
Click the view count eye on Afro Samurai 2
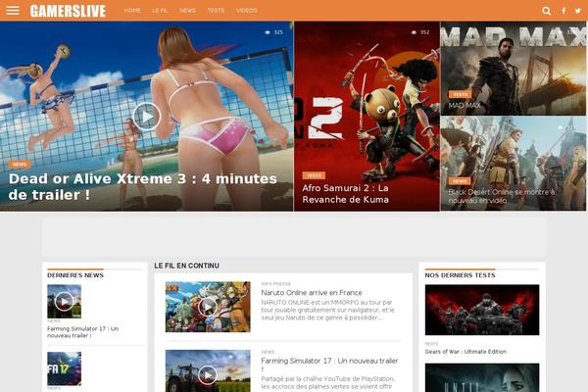click(414, 32)
